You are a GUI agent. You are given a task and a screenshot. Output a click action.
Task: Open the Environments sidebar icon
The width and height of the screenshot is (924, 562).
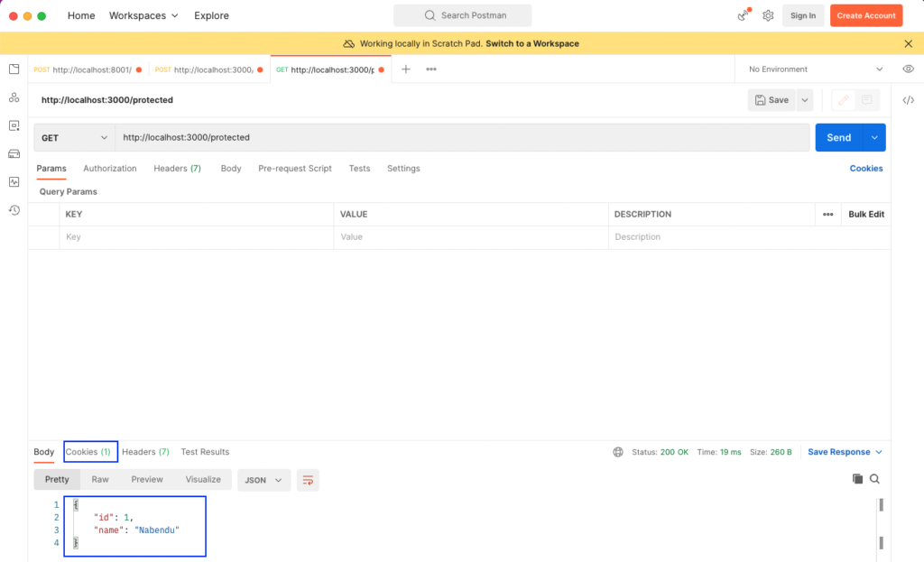coord(14,125)
